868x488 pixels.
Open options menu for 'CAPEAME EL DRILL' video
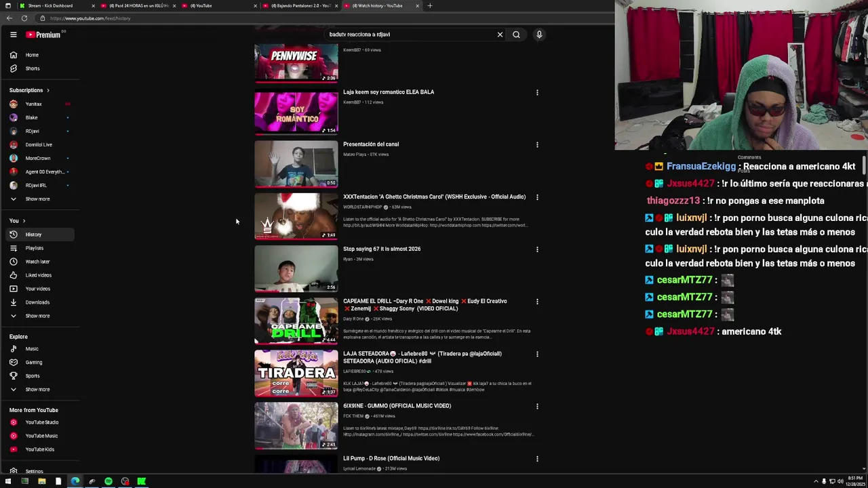pyautogui.click(x=537, y=302)
